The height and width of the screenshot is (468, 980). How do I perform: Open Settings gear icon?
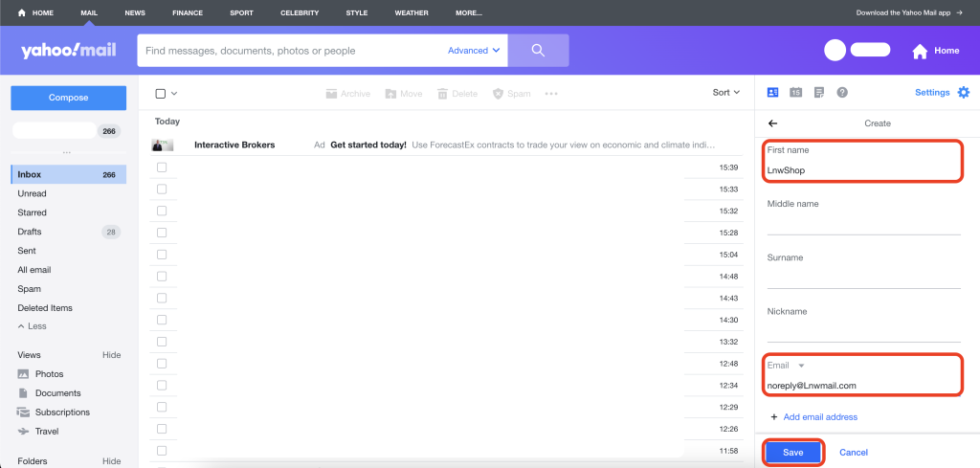964,93
